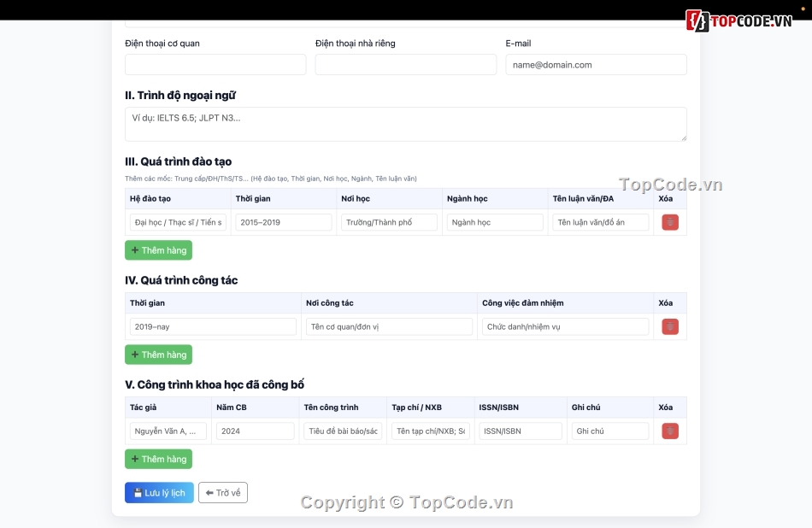This screenshot has height=528, width=812.
Task: Click the training Thời gian 2015–2019 input
Action: (x=284, y=222)
